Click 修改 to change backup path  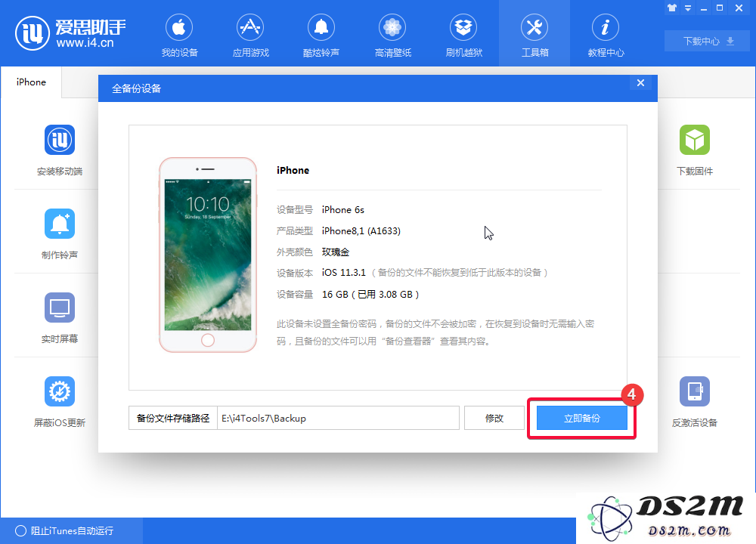pyautogui.click(x=494, y=419)
